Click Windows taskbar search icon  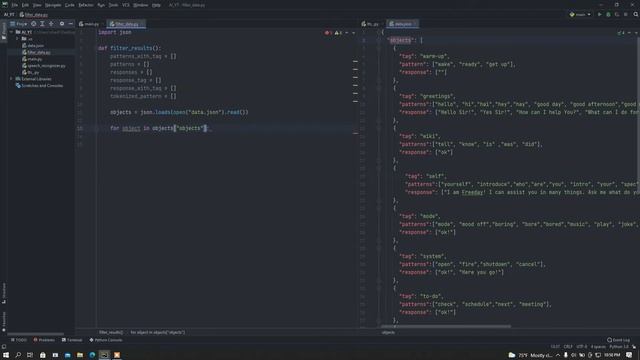18,355
